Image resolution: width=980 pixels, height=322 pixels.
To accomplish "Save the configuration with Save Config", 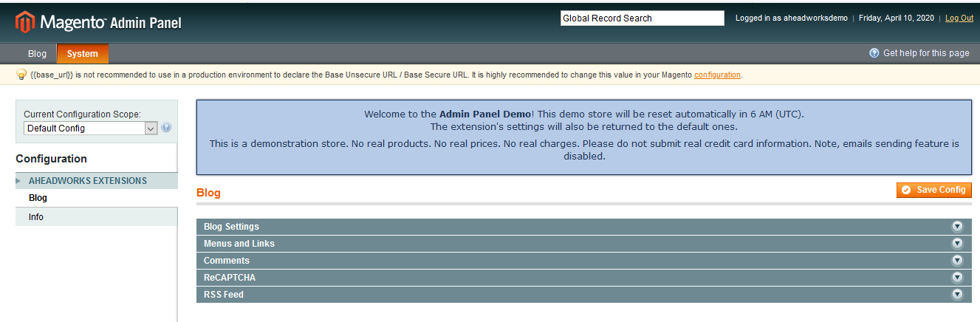I will pos(934,190).
